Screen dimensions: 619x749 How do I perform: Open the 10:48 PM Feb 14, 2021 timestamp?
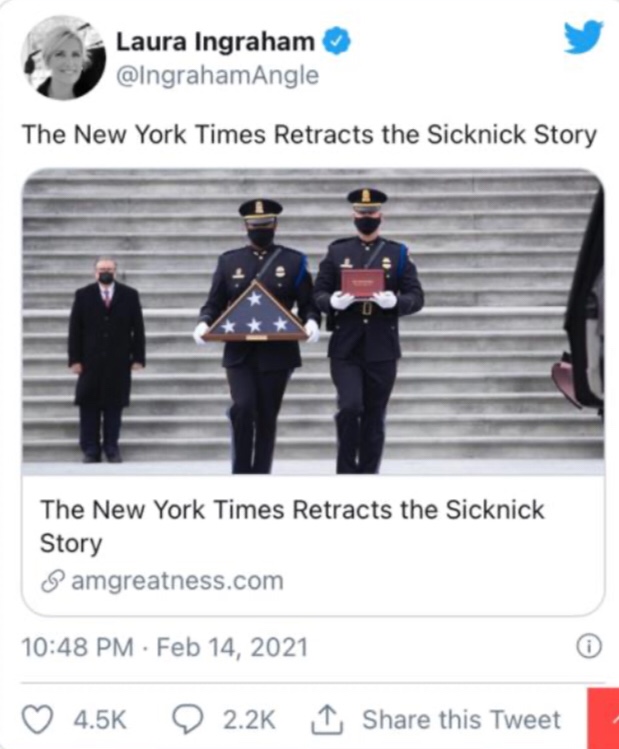click(x=165, y=647)
